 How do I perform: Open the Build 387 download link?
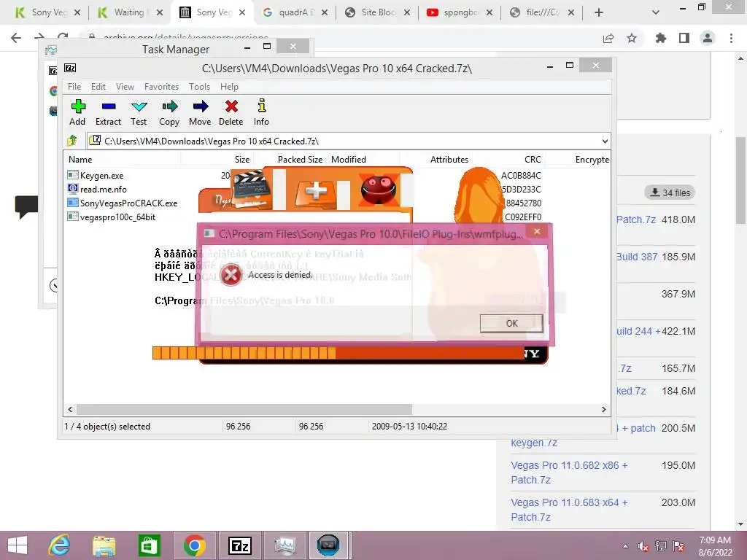pos(637,257)
